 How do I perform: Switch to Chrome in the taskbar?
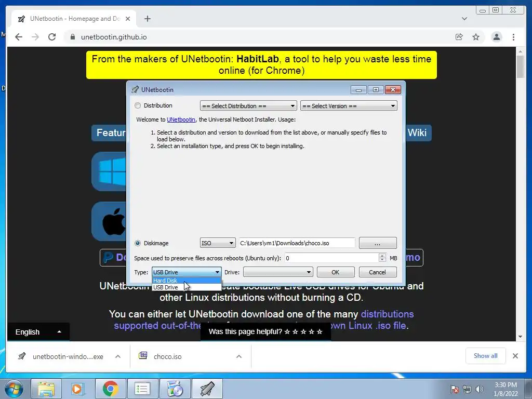click(x=110, y=389)
